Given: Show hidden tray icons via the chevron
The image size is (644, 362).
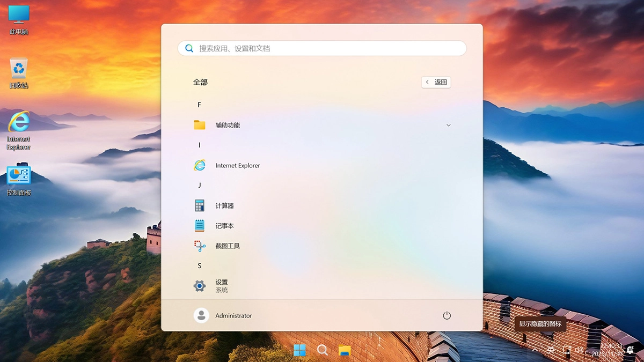Looking at the screenshot, I should point(535,350).
